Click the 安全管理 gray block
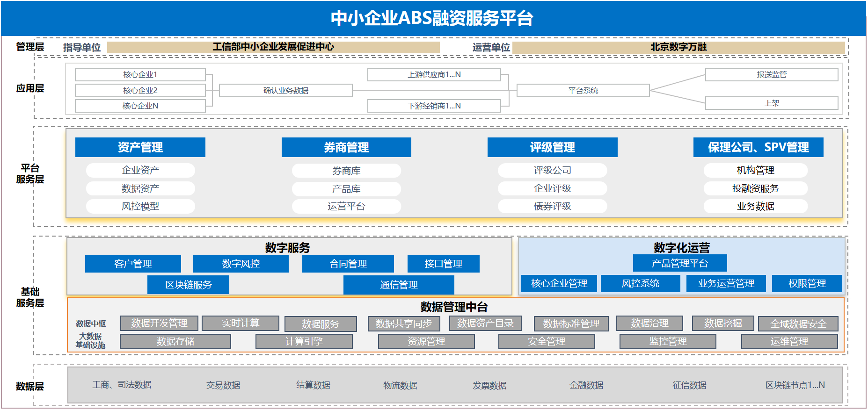Screen dimensions: 868x410 click(547, 341)
